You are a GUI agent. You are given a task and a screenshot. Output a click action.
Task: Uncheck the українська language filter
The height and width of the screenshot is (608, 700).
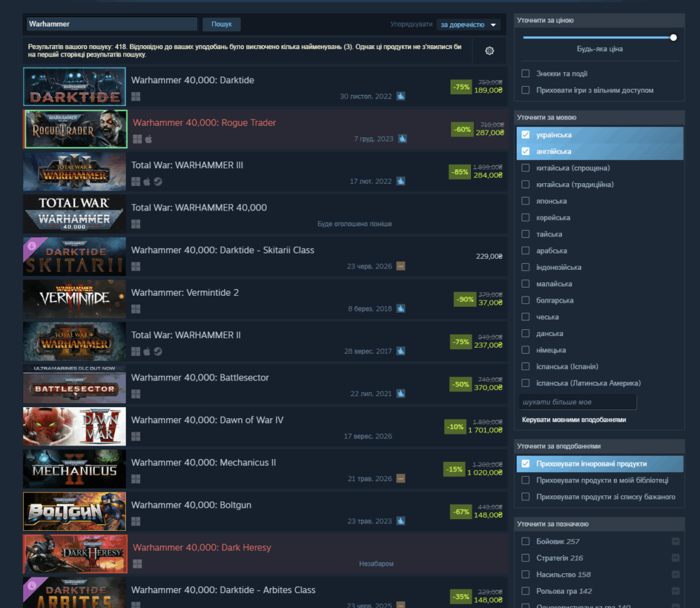click(526, 135)
